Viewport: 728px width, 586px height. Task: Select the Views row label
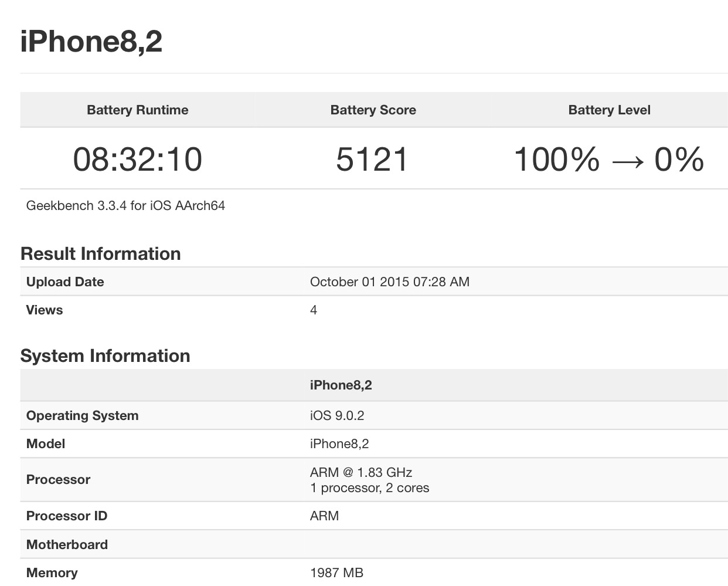45,310
